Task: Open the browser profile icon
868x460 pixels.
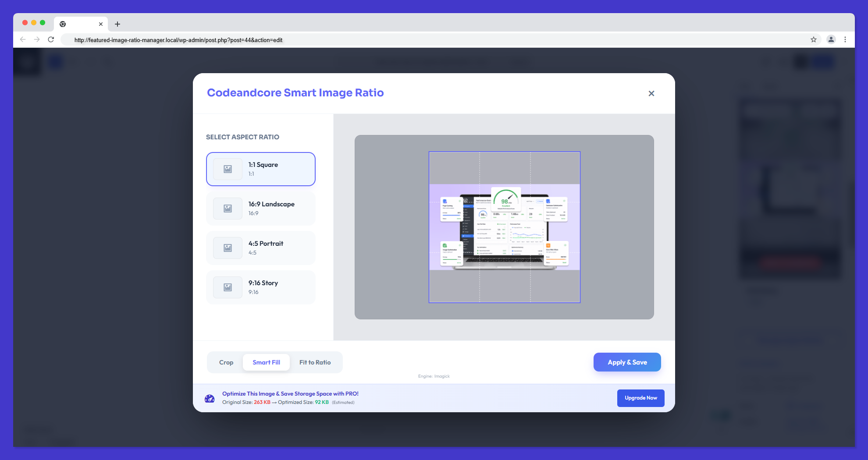Action: click(x=831, y=39)
